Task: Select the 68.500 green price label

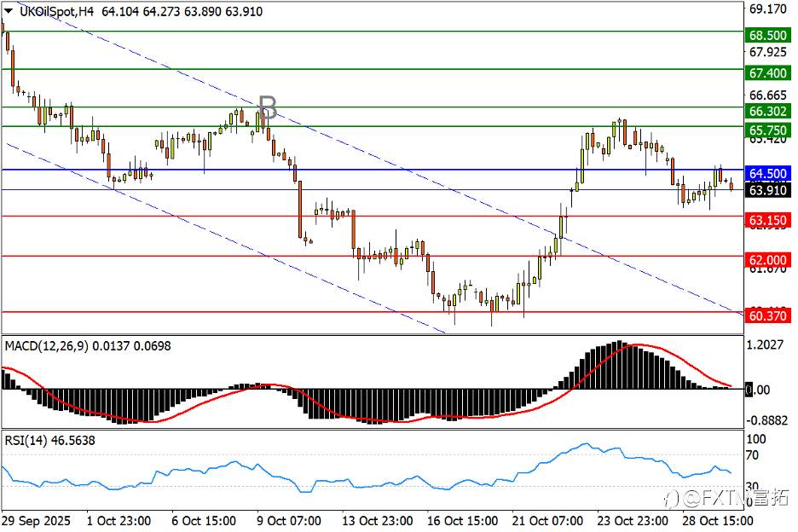Action: click(768, 35)
